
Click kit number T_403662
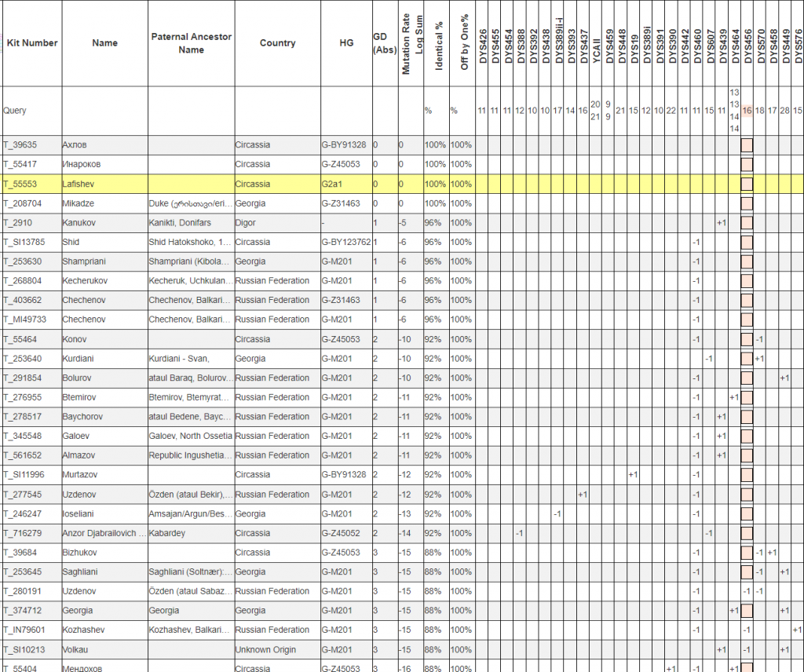click(23, 301)
